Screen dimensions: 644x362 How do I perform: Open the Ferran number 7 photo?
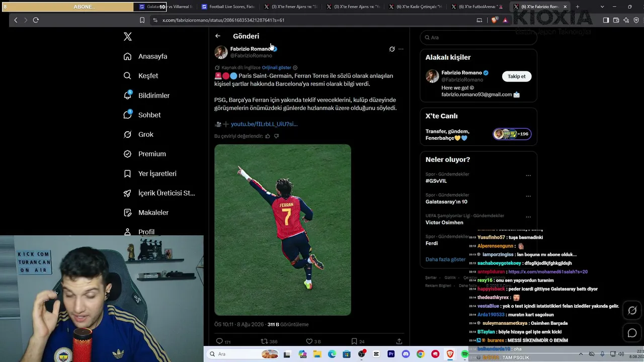pyautogui.click(x=283, y=230)
